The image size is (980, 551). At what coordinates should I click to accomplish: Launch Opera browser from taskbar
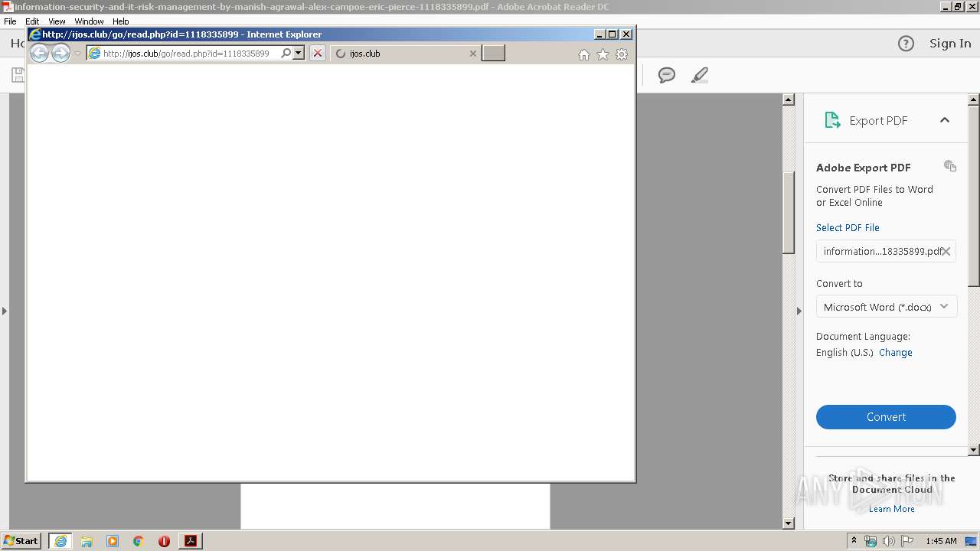[164, 541]
